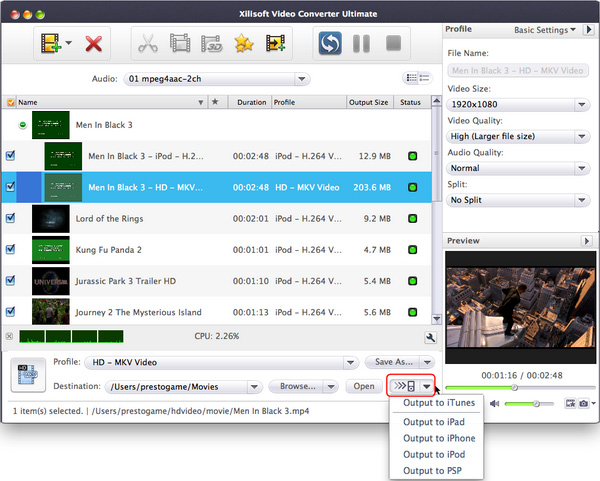
Task: Open the filmstrip Effects editor icon
Action: (x=180, y=43)
